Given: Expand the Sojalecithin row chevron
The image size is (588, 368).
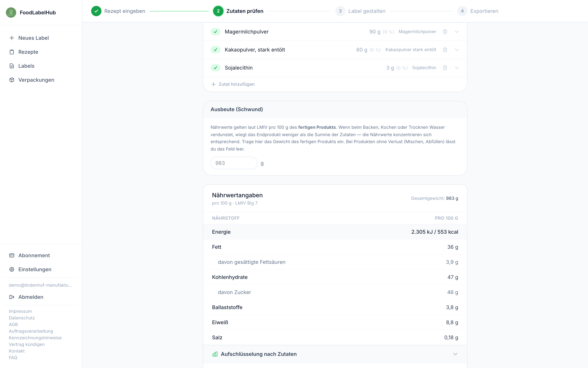Looking at the screenshot, I should 457,68.
